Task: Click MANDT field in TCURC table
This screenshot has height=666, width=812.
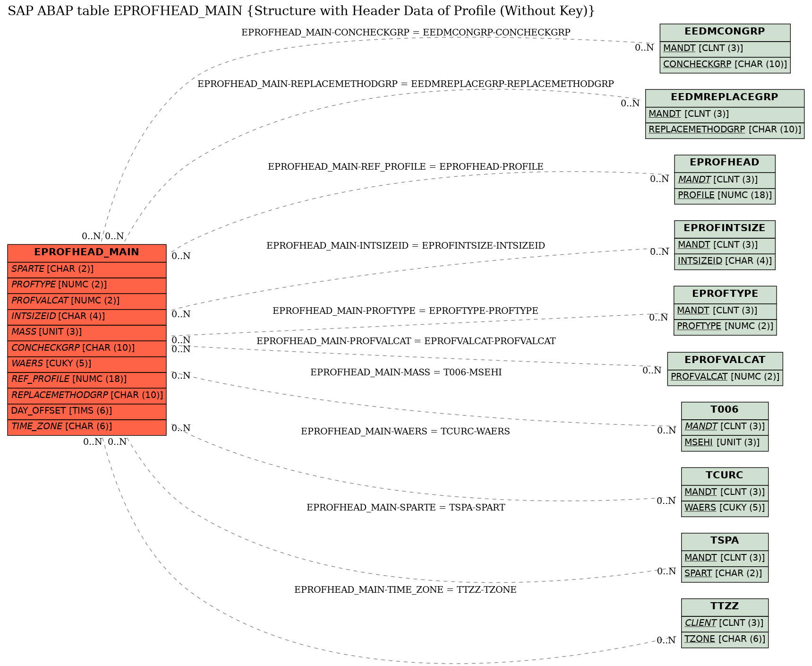Action: coord(725,493)
